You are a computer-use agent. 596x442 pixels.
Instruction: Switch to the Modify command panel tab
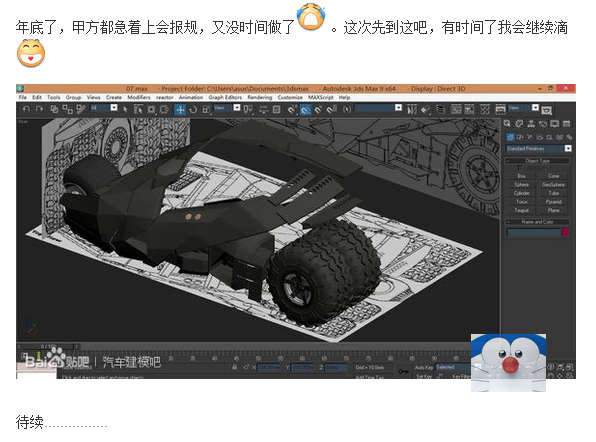(519, 124)
